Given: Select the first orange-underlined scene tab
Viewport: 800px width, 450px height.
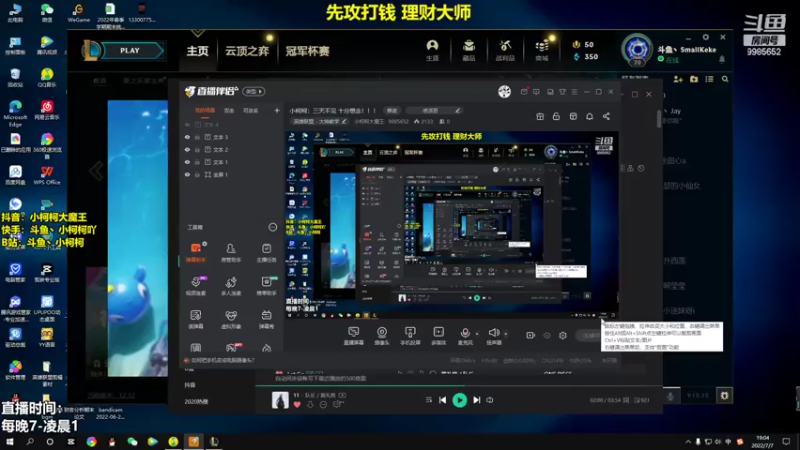Looking at the screenshot, I should coord(205,110).
